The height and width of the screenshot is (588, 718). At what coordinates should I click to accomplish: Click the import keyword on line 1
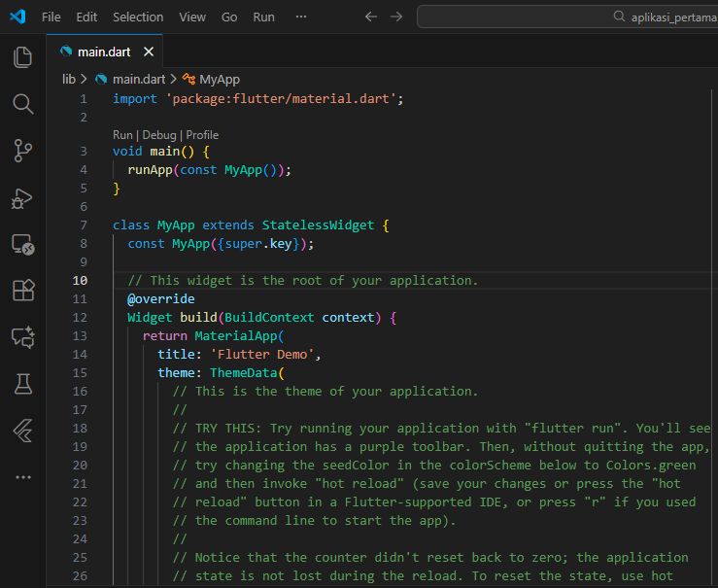tap(135, 99)
